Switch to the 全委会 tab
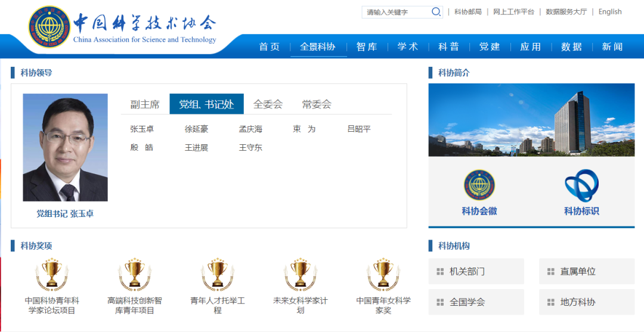This screenshot has height=332, width=644. [268, 104]
